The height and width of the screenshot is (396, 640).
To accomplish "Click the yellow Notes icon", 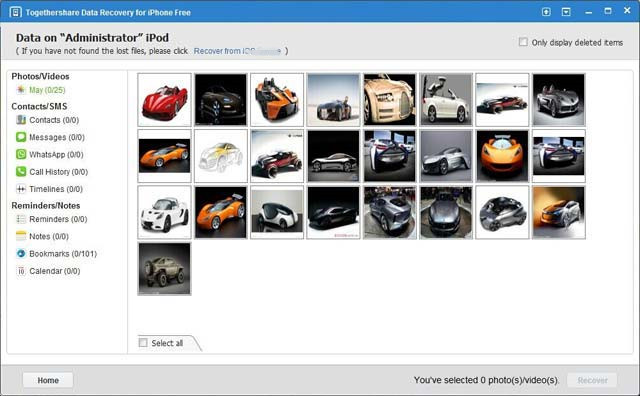I will [21, 236].
